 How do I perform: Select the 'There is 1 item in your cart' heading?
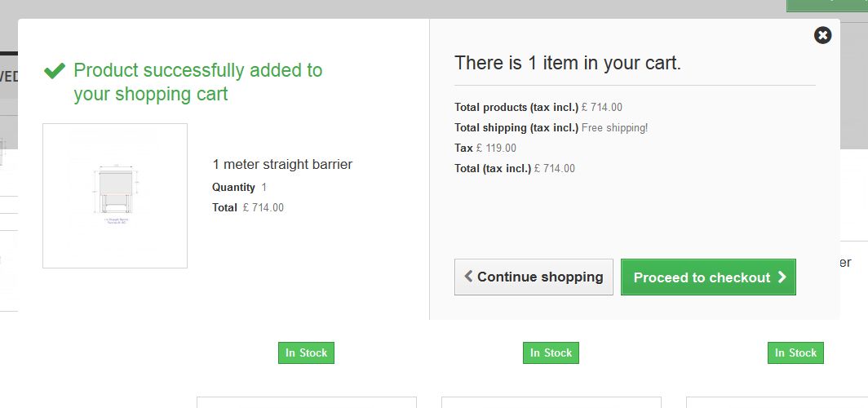[x=568, y=63]
